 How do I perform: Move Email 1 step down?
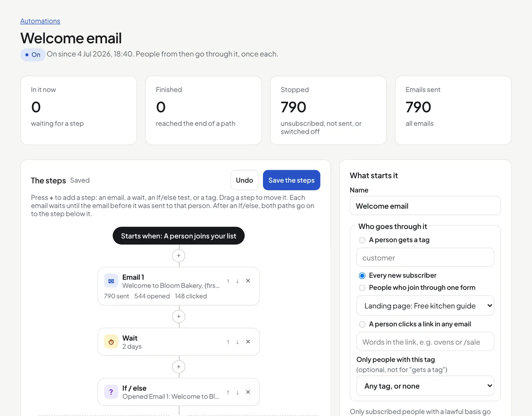[237, 281]
